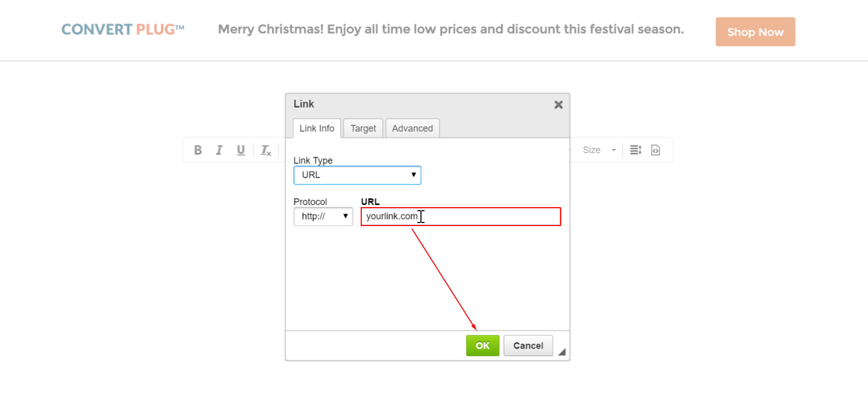
Task: Switch to source code view
Action: (655, 150)
